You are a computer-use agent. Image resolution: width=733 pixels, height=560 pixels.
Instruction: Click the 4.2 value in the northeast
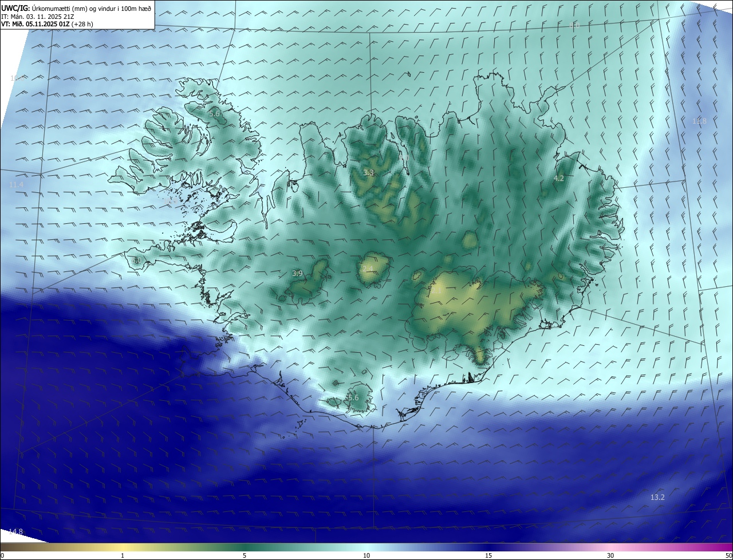pos(559,179)
